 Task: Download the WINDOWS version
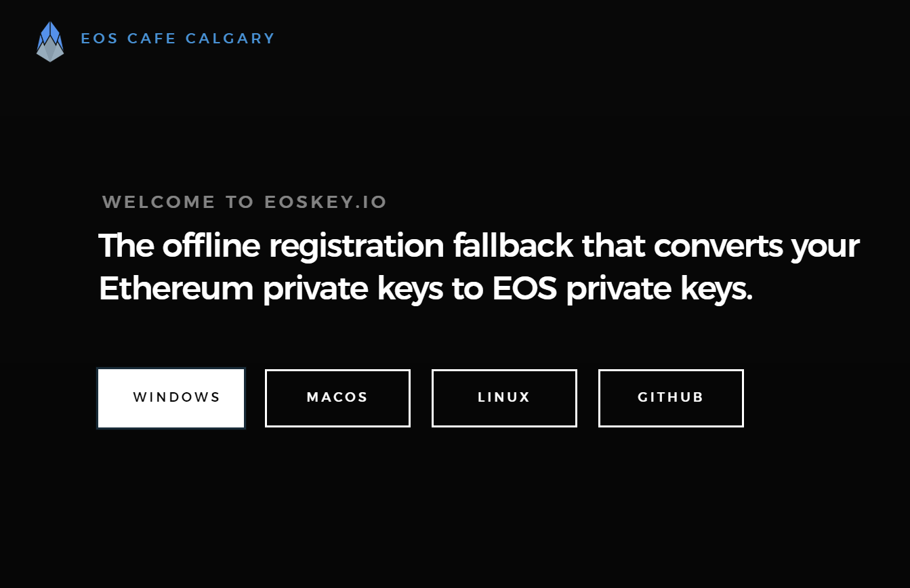click(x=171, y=398)
